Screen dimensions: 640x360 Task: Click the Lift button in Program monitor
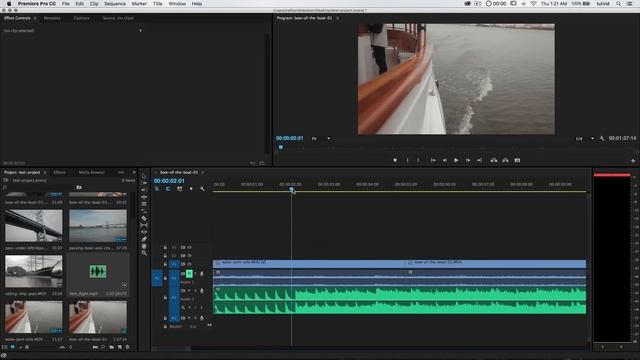click(494, 160)
